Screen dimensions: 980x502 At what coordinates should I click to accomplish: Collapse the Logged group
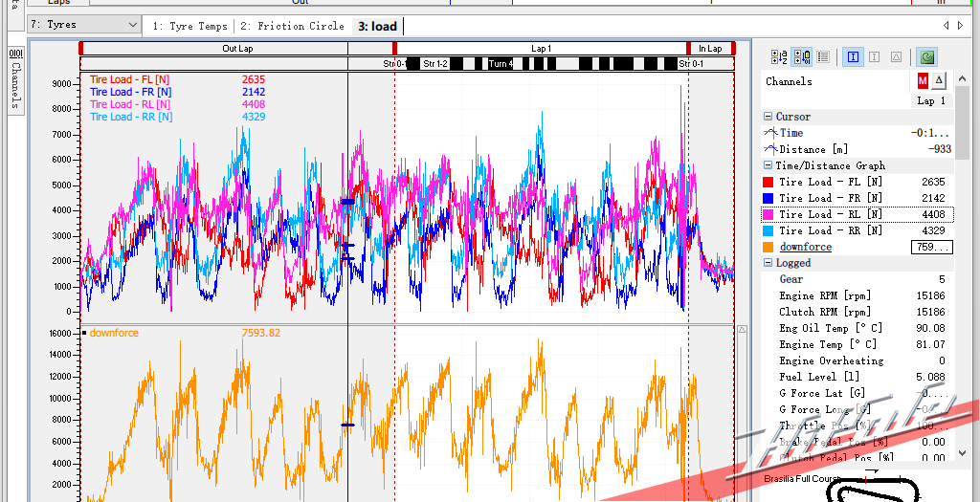point(768,263)
